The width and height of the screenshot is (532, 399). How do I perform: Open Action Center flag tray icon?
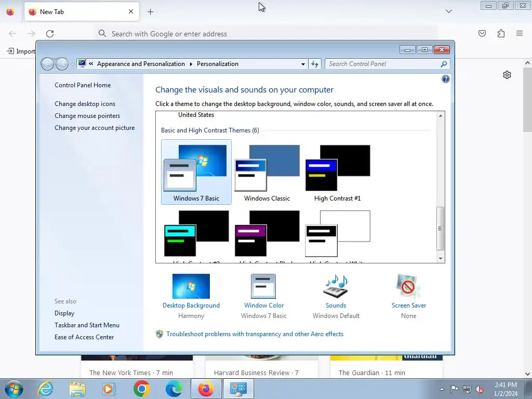[454, 389]
